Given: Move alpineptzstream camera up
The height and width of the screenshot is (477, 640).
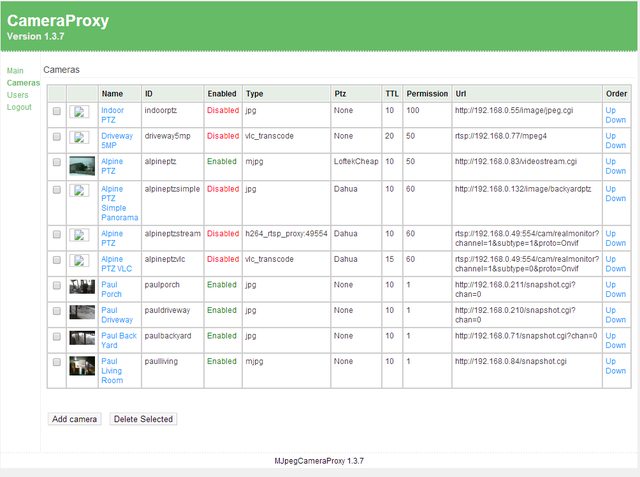Looking at the screenshot, I should click(611, 233).
